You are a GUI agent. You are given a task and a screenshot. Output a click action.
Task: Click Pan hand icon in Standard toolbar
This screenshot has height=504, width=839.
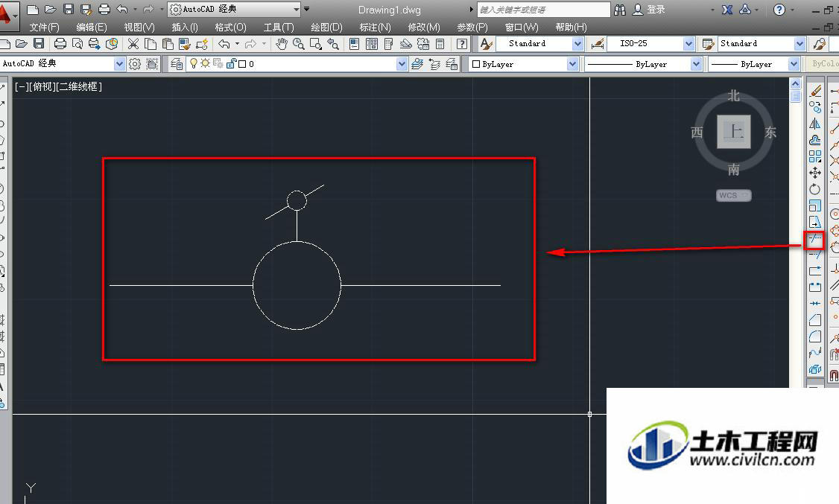(282, 44)
